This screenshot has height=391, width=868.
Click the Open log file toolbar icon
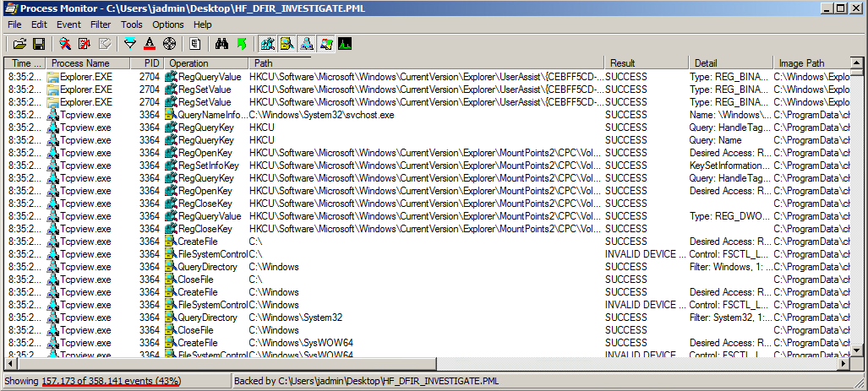[20, 44]
